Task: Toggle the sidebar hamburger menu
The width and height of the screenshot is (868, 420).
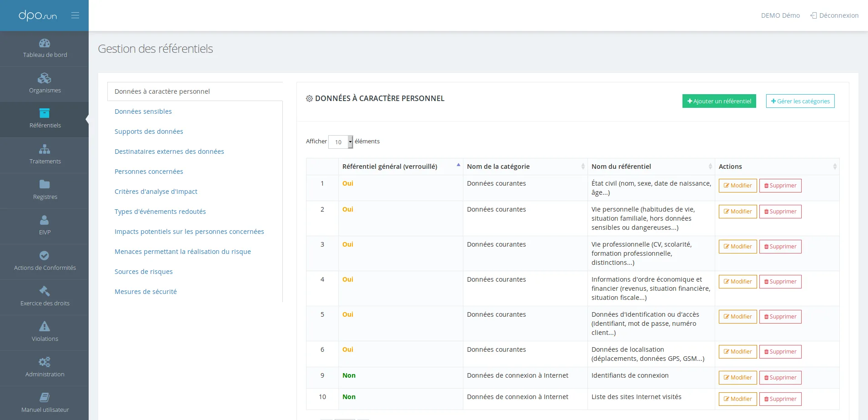Action: 75,15
